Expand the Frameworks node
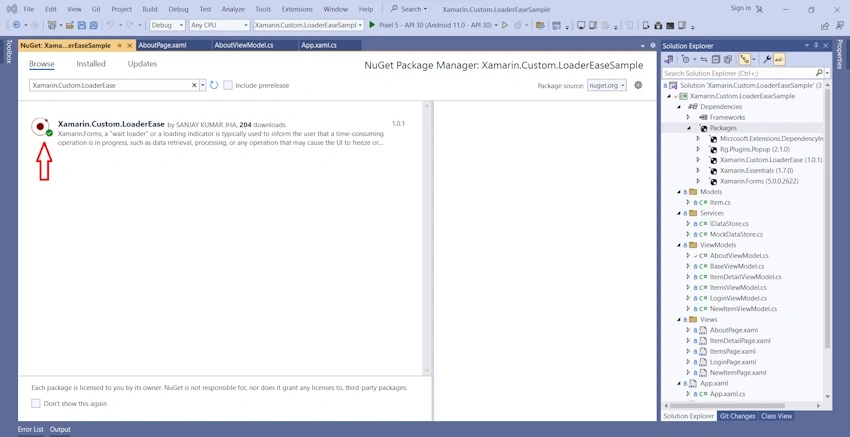This screenshot has height=437, width=850. pos(688,117)
